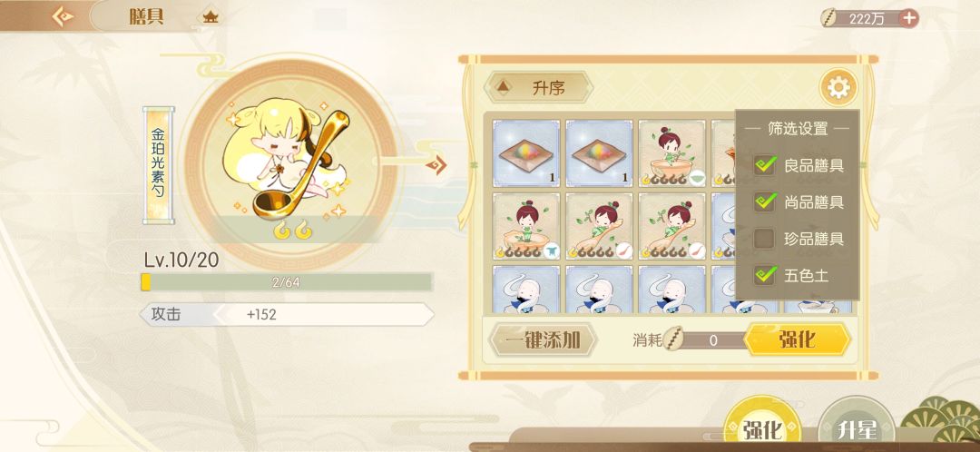Enable 珍品膳具 filter checkbox
Screen dimensions: 980x452
tap(765, 238)
